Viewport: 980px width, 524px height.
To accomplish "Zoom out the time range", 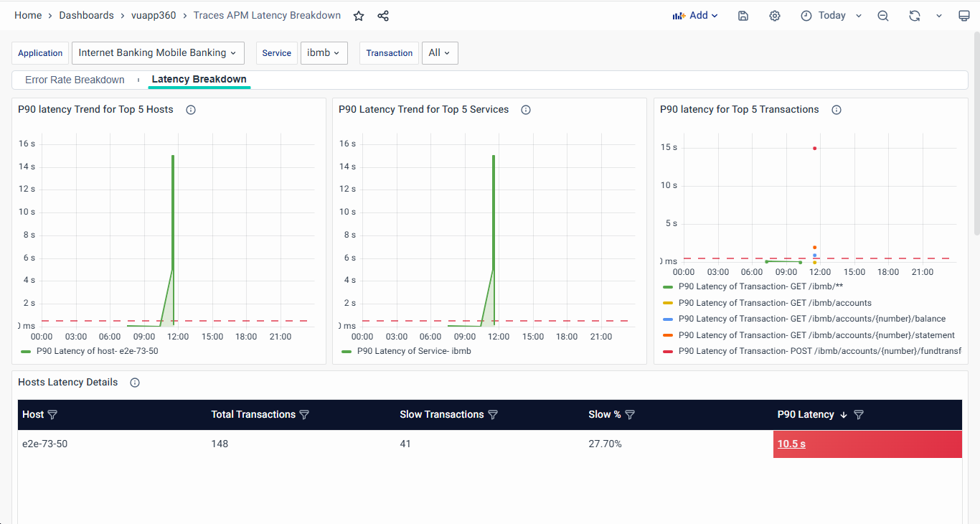I will (x=883, y=16).
